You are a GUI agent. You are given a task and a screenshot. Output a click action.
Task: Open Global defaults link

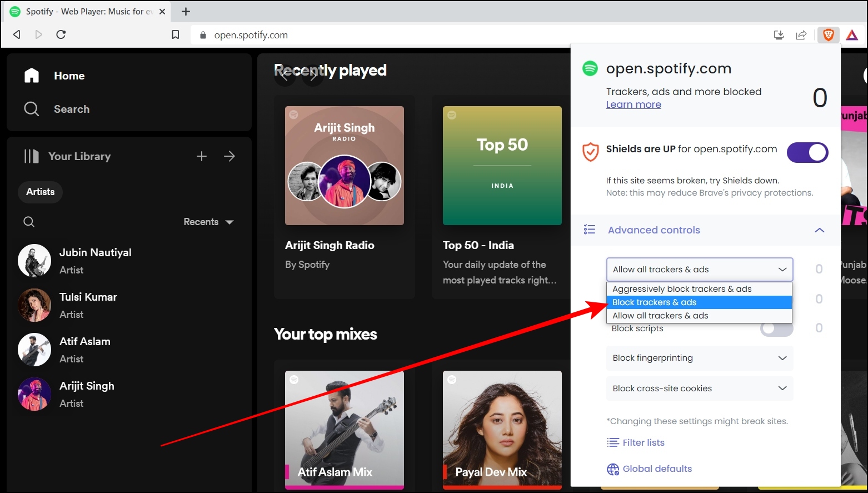(649, 469)
